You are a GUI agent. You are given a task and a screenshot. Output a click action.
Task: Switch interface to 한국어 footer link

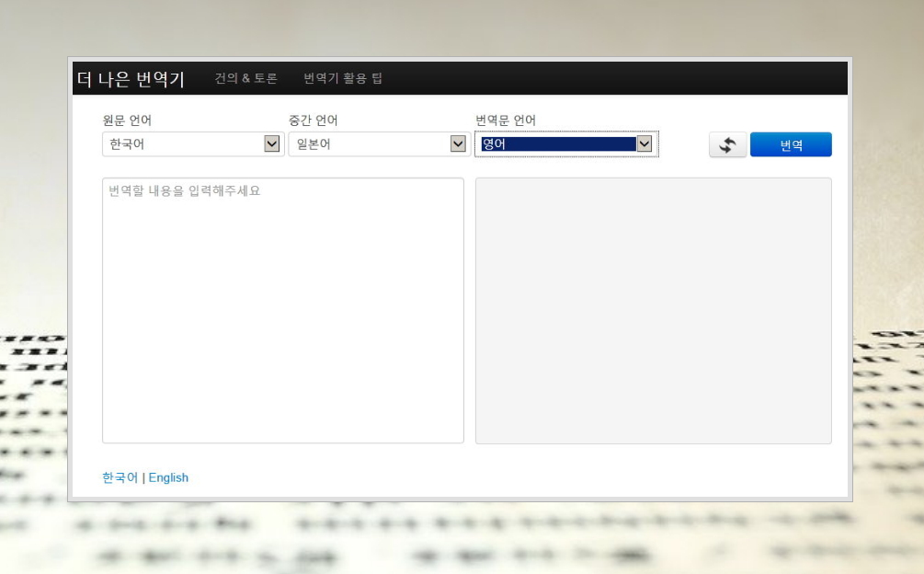click(x=120, y=477)
